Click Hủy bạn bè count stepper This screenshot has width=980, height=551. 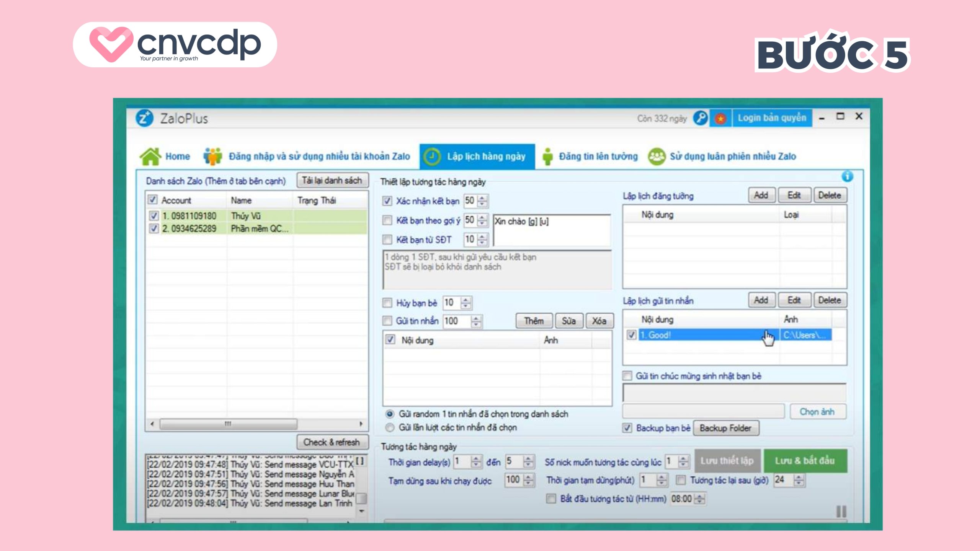click(x=466, y=303)
